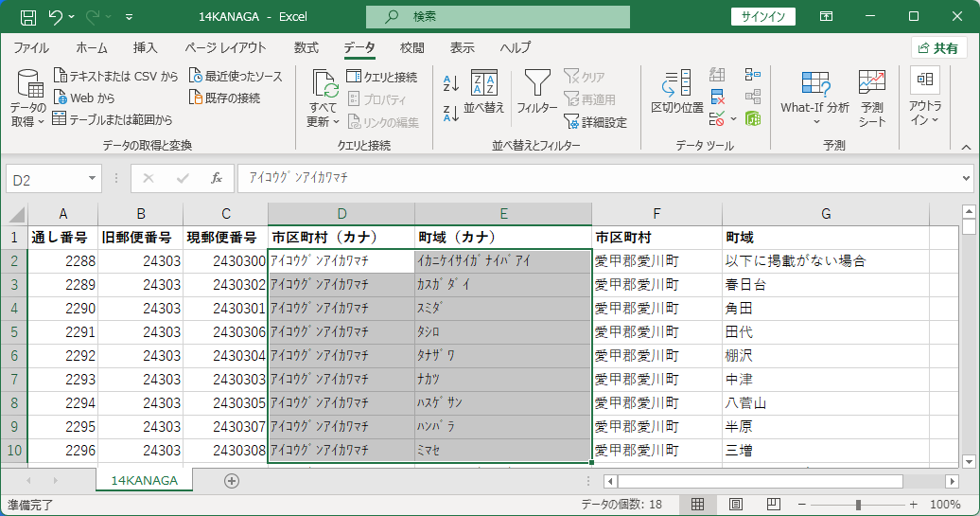The height and width of the screenshot is (516, 980).
Task: Click cell with value 2430306
Action: [226, 332]
